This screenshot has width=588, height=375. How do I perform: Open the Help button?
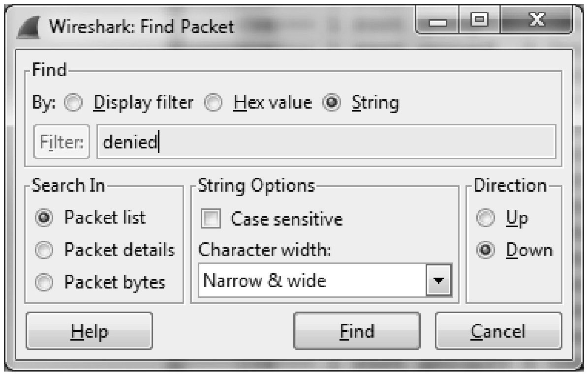(x=89, y=331)
